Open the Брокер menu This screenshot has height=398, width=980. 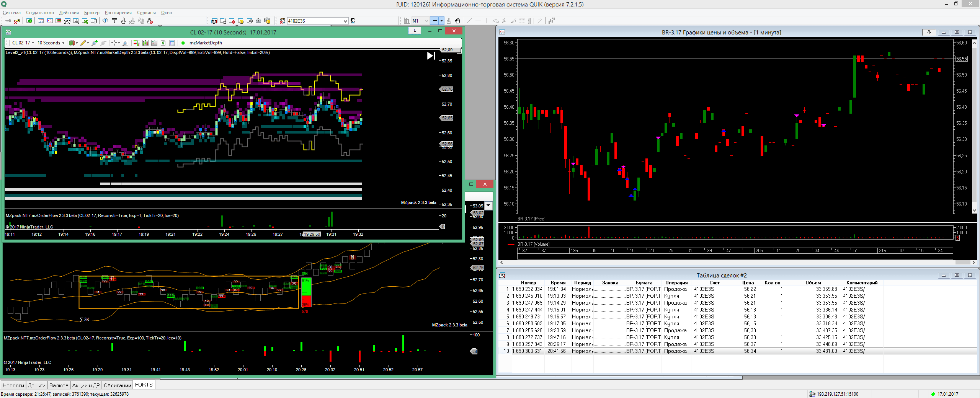[x=92, y=13]
